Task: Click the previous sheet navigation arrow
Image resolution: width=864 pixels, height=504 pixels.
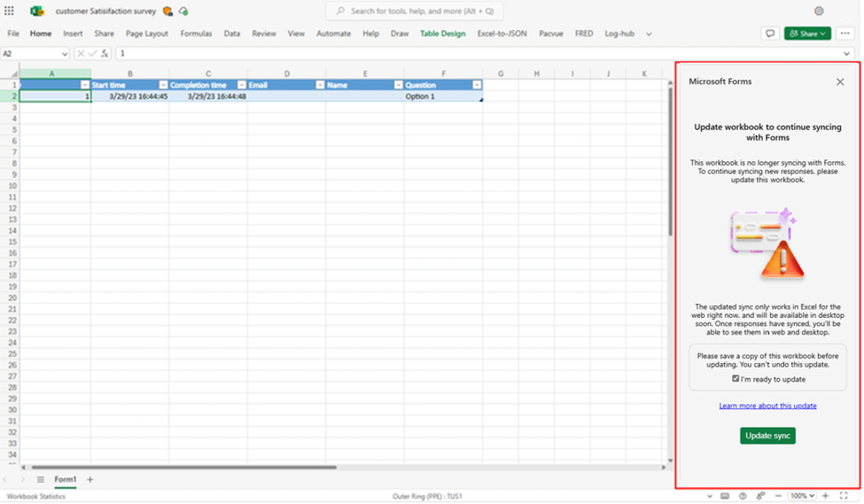Action: (x=5, y=480)
